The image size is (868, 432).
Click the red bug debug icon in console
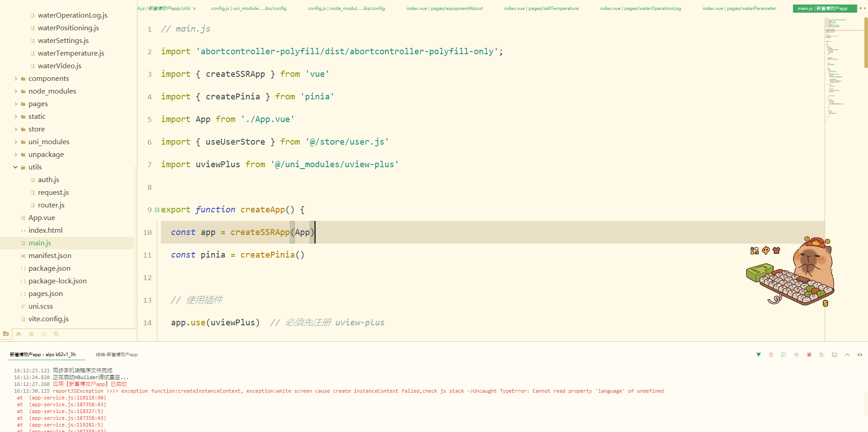pos(771,355)
